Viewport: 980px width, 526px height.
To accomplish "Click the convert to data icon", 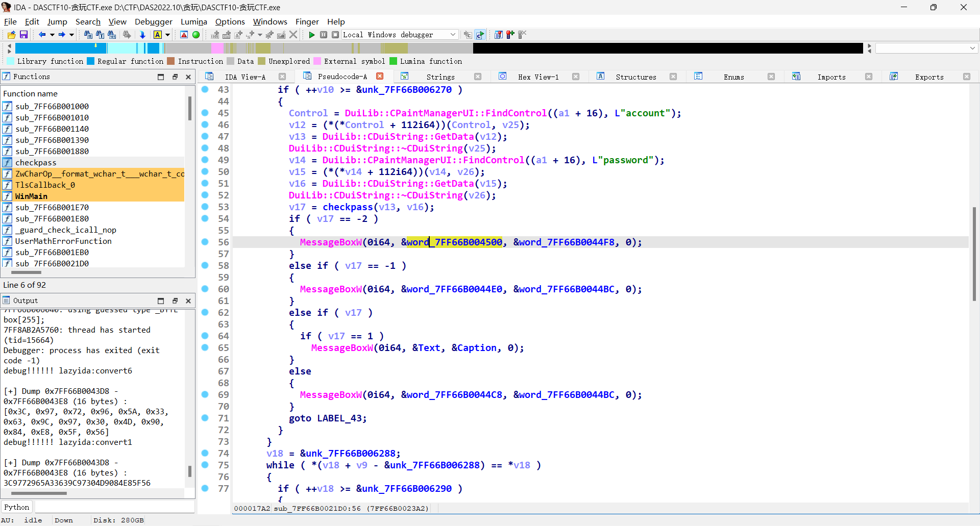I will [227, 35].
